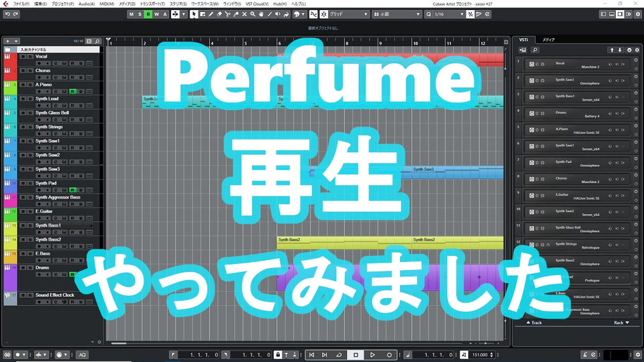Solo the Vocal track

tap(30, 56)
